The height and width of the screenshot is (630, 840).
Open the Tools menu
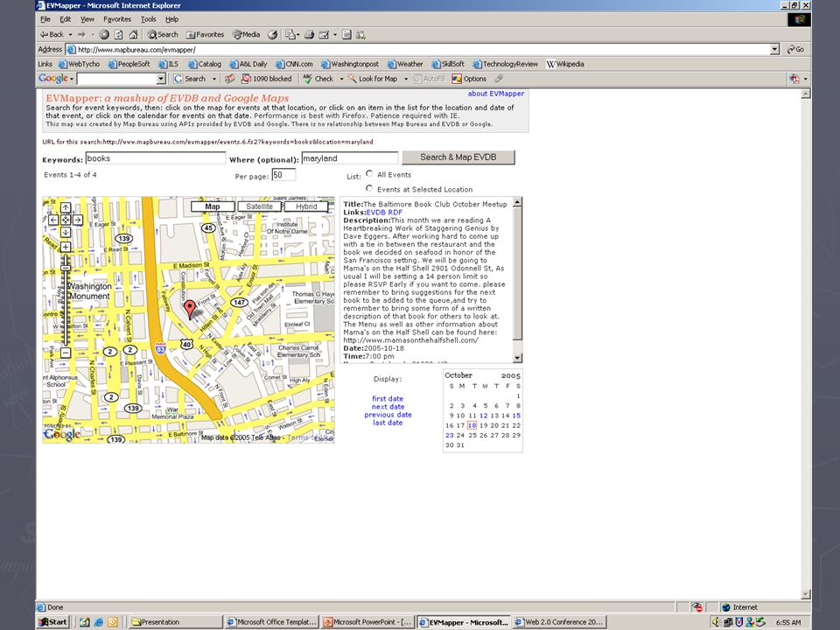(149, 19)
